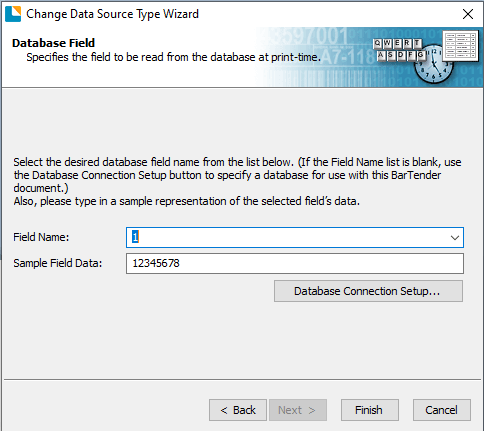Click the BarTender logo in the title bar

[13, 14]
